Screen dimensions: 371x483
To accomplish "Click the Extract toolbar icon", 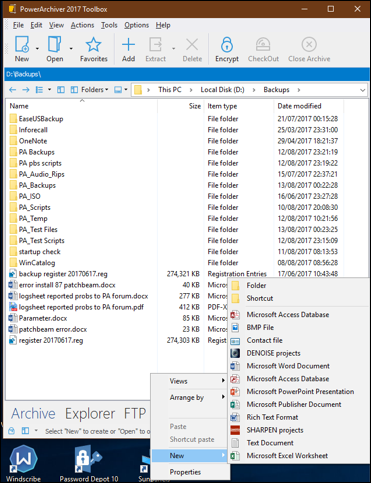I will [x=155, y=45].
